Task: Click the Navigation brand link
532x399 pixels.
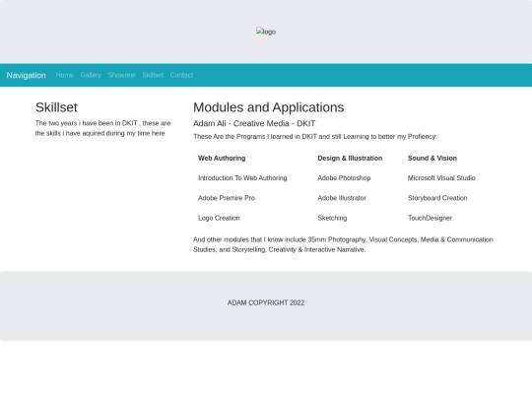Action: [27, 75]
